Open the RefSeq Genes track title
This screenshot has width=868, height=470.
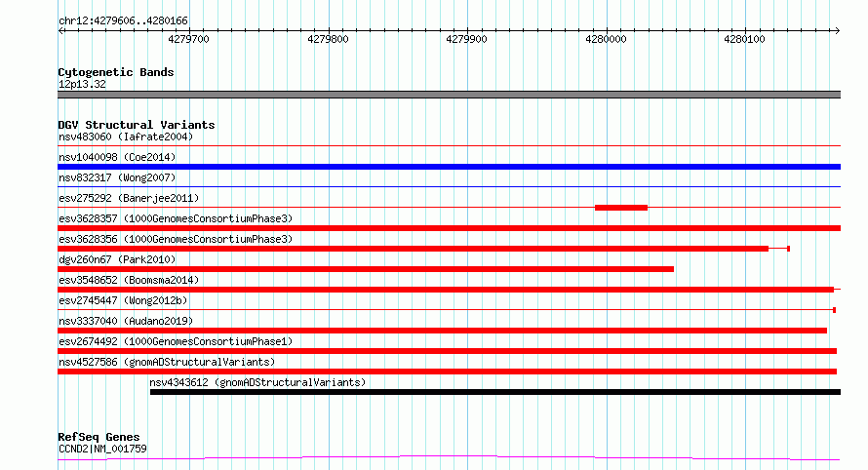tap(99, 438)
